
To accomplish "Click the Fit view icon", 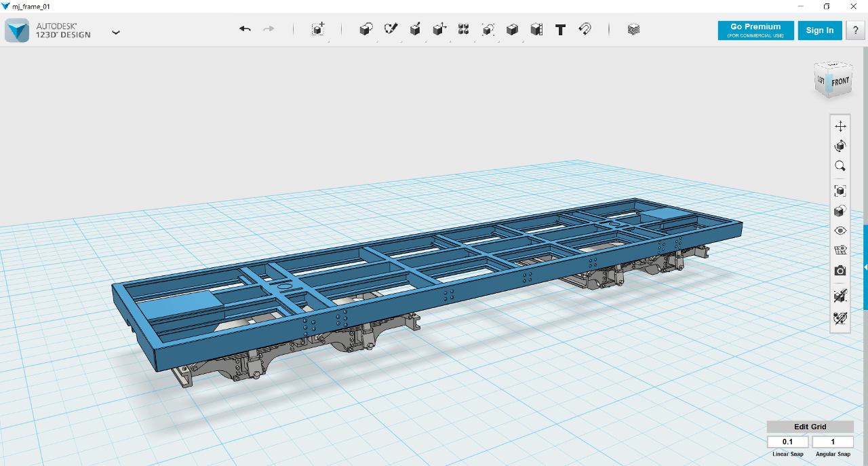I will pyautogui.click(x=840, y=191).
